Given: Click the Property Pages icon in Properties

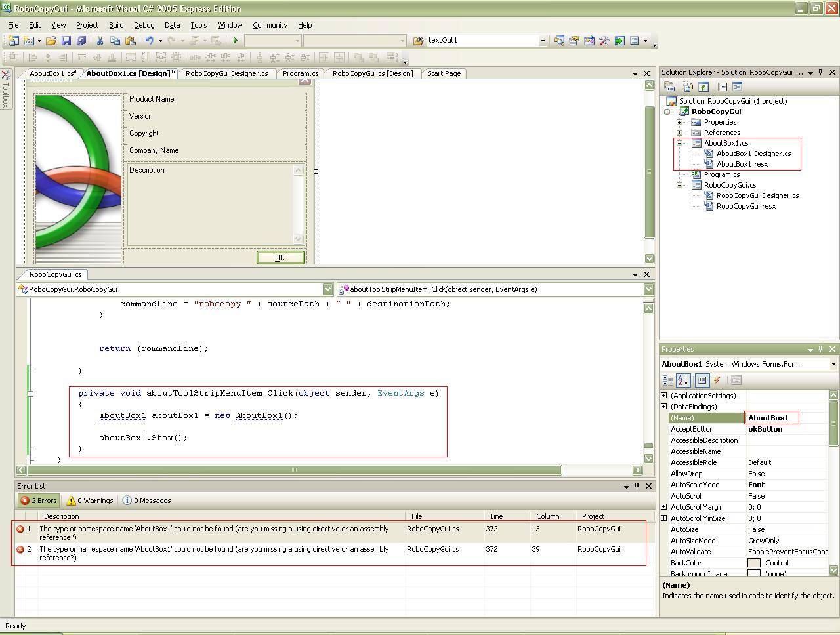Looking at the screenshot, I should [736, 380].
